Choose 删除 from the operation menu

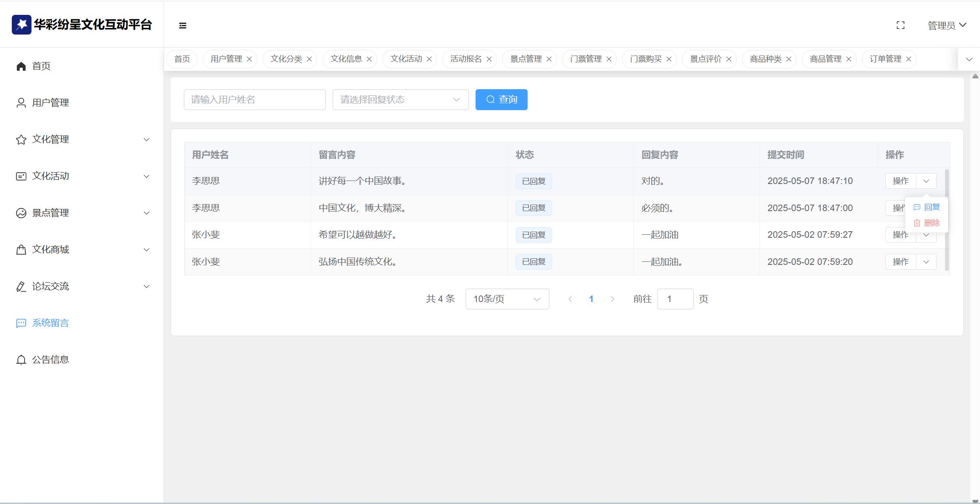927,223
